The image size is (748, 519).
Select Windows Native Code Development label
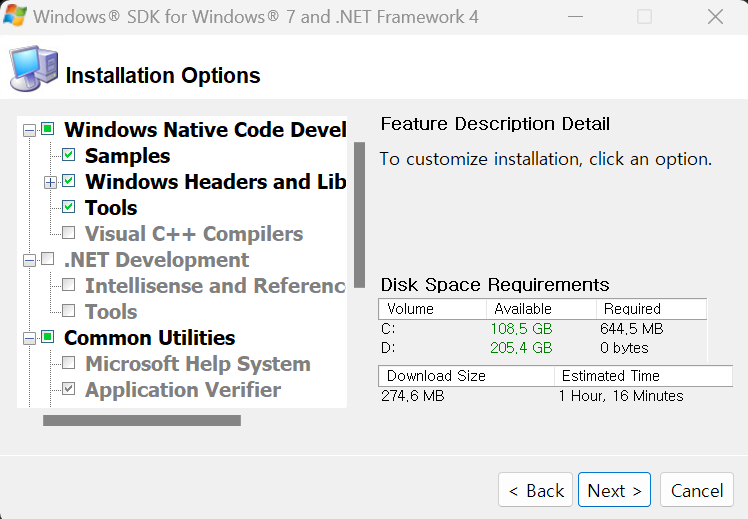[x=205, y=130]
